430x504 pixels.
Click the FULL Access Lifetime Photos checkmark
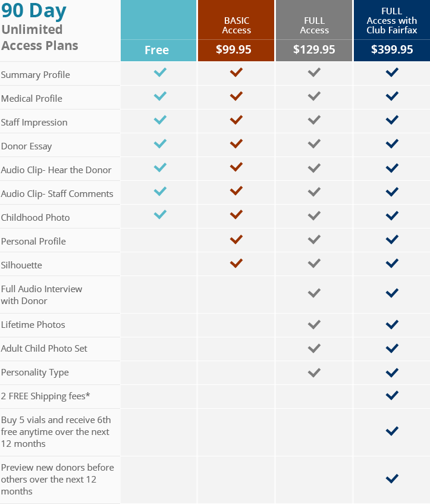(x=314, y=324)
